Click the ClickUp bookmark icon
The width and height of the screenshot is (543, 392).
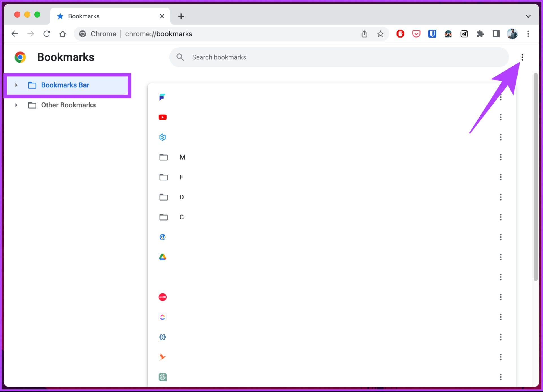(162, 317)
